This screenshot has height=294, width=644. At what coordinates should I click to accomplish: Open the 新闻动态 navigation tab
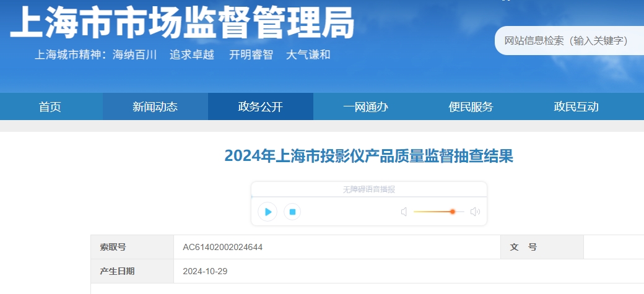pos(155,106)
